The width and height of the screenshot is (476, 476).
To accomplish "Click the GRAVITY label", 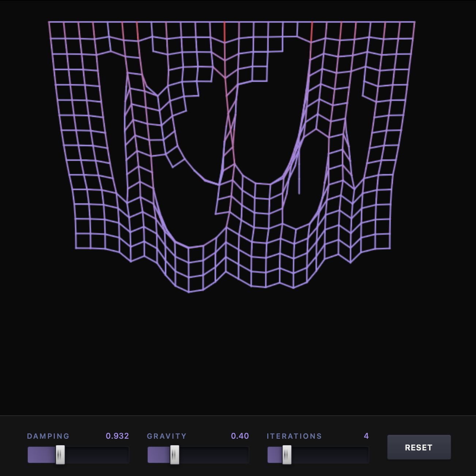I will point(166,436).
